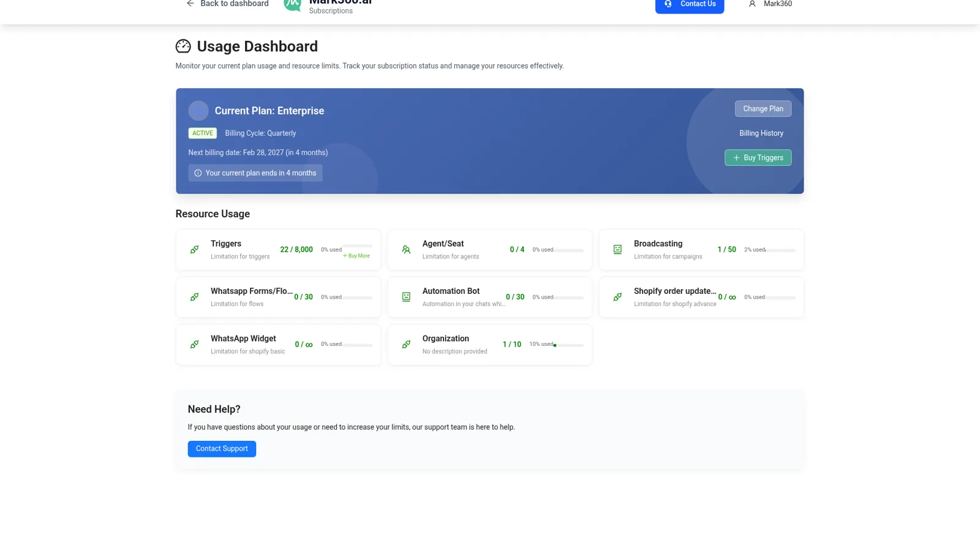
Task: Click the WhatsApp Widget card icon
Action: click(194, 345)
